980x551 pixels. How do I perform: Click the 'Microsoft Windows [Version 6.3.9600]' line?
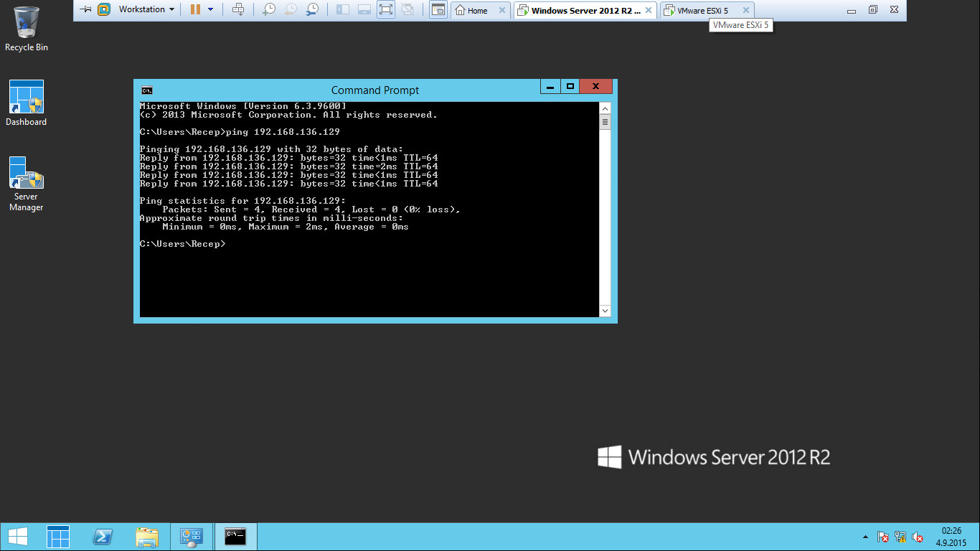point(242,106)
